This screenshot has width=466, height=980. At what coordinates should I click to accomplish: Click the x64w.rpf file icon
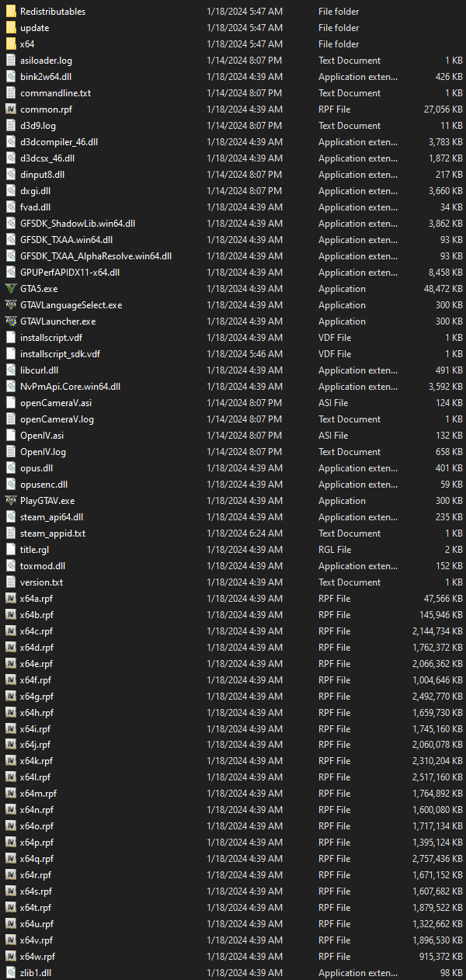[x=11, y=957]
